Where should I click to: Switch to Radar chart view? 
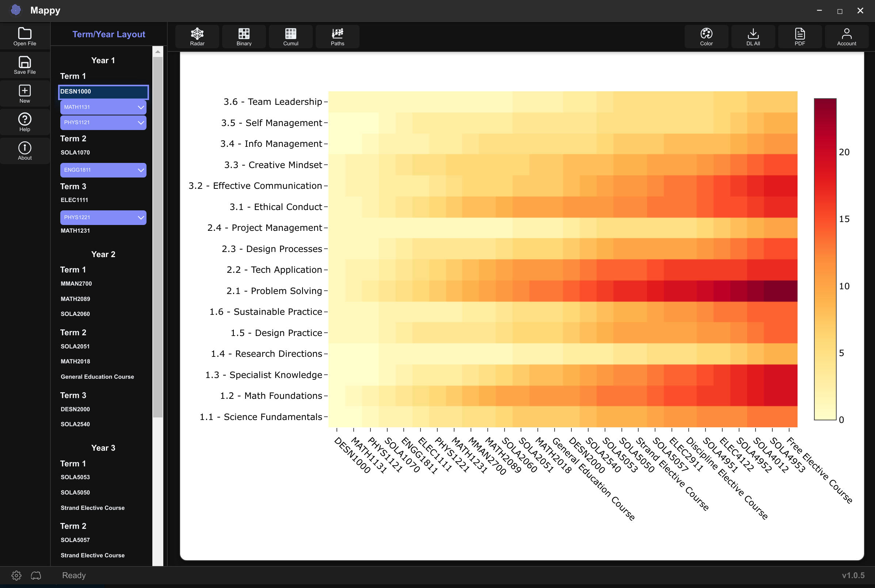pos(197,37)
